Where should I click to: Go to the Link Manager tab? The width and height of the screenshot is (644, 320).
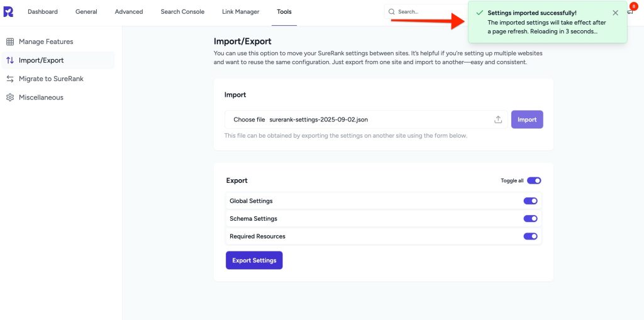click(x=241, y=12)
